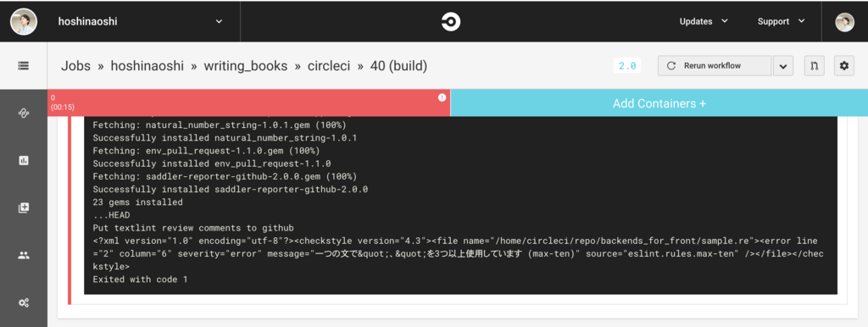Open the Settings gears icon in sidebar
Viewport: 868px width, 327px height.
tap(23, 302)
